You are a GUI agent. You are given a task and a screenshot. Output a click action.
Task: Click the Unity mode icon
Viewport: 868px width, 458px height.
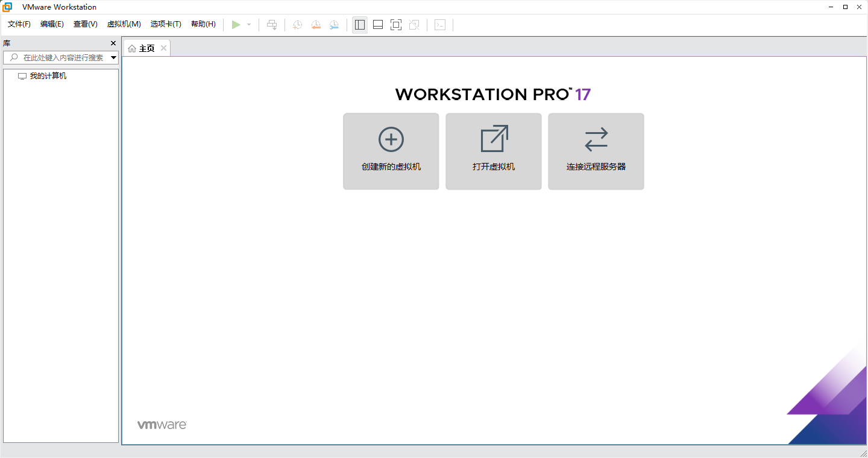(x=414, y=25)
